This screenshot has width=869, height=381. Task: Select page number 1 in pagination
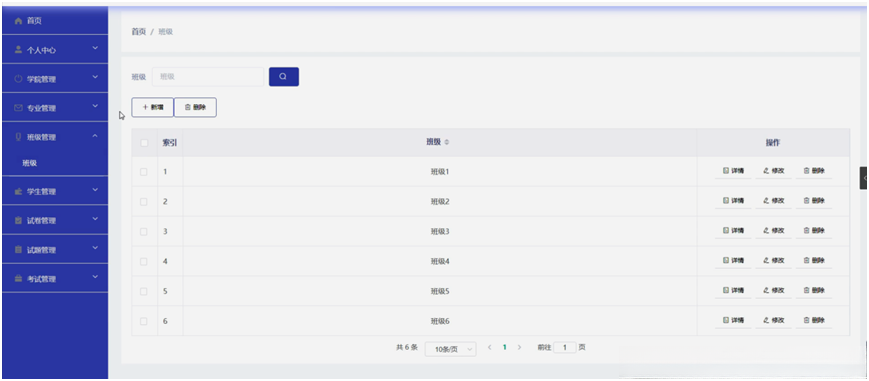tap(504, 347)
